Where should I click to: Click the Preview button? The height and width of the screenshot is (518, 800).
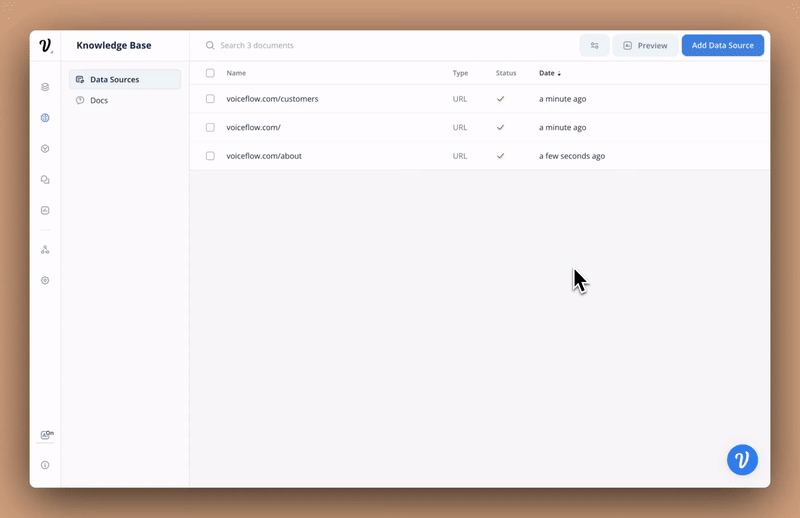(645, 45)
